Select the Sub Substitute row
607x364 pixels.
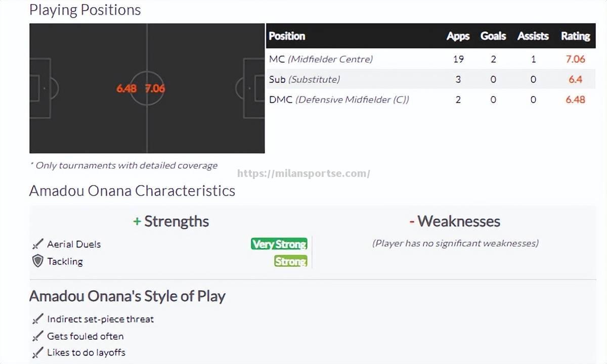pyautogui.click(x=430, y=79)
